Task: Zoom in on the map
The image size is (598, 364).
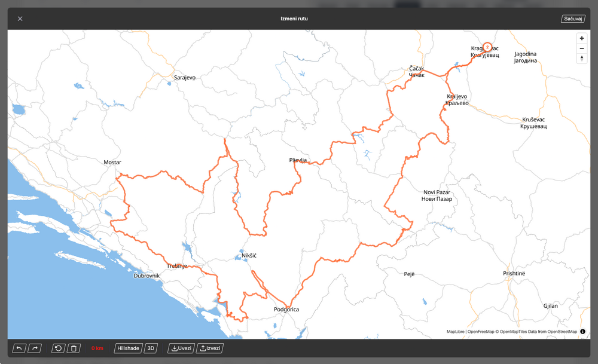Action: (x=582, y=38)
